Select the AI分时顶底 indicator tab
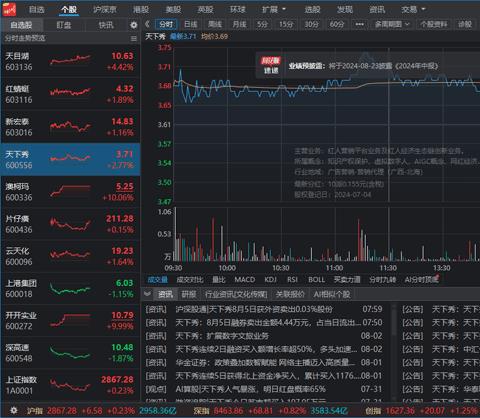Image resolution: width=480 pixels, height=418 pixels. pyautogui.click(x=422, y=280)
